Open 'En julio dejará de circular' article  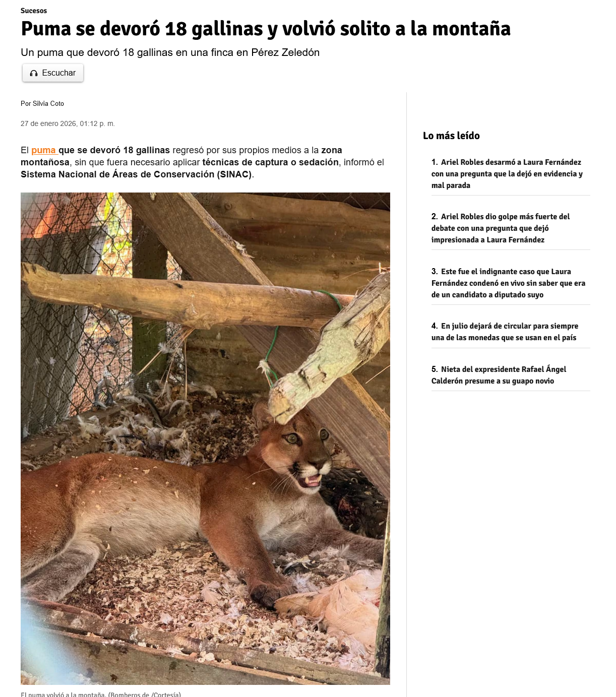point(505,332)
